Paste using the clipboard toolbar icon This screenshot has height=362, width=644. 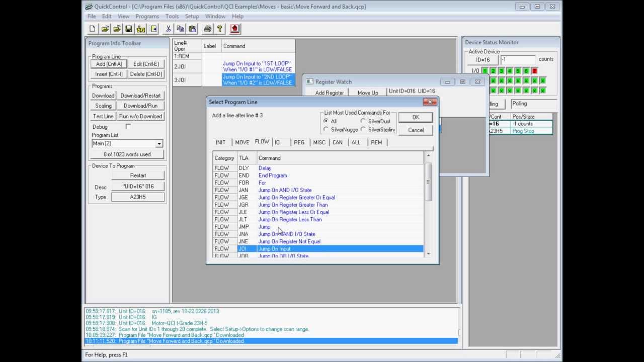(x=192, y=29)
